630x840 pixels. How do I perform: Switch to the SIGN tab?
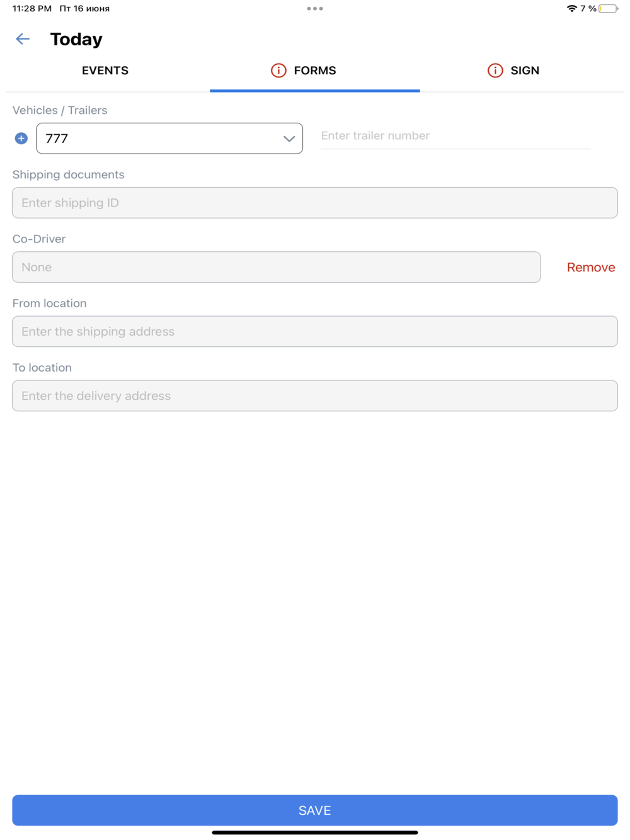(513, 71)
